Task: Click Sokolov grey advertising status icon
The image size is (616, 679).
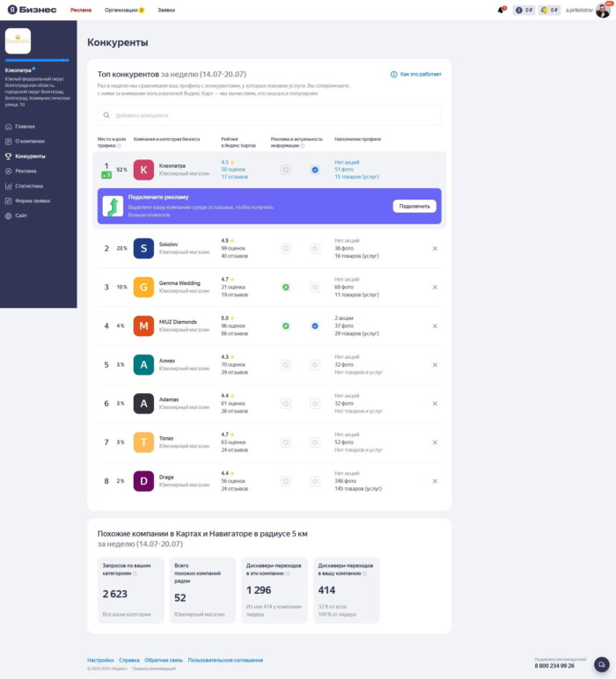Action: (285, 249)
